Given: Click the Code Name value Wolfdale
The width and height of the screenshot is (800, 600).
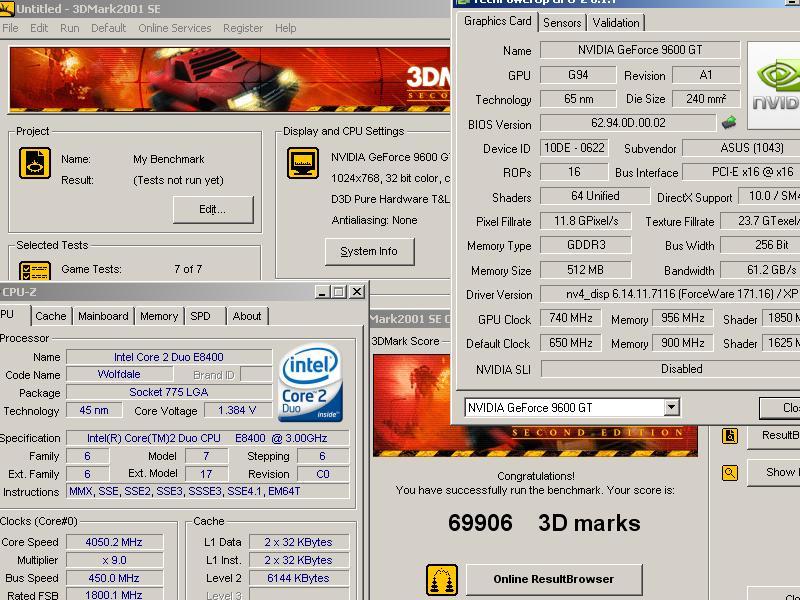Looking at the screenshot, I should coord(119,374).
